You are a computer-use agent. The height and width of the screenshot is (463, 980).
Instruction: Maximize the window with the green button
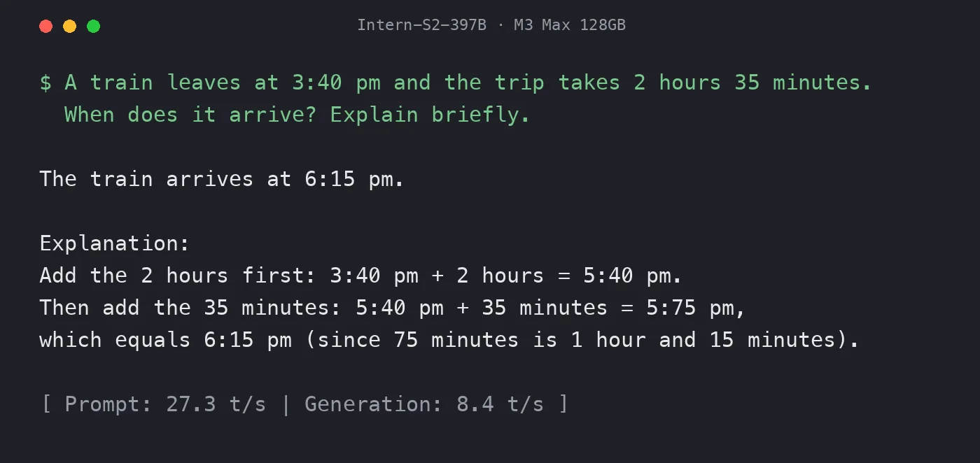point(93,26)
